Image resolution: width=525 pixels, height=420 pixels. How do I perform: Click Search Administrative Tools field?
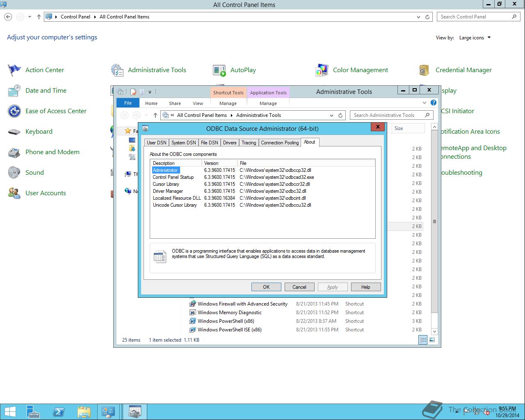click(x=391, y=115)
